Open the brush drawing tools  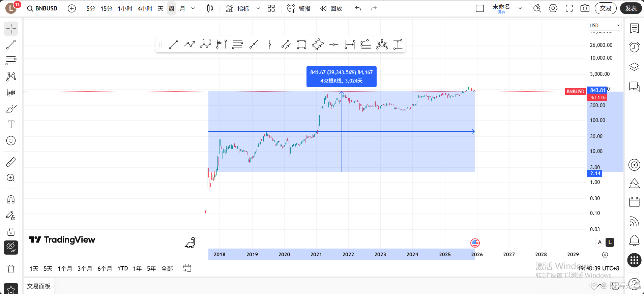pos(11,109)
